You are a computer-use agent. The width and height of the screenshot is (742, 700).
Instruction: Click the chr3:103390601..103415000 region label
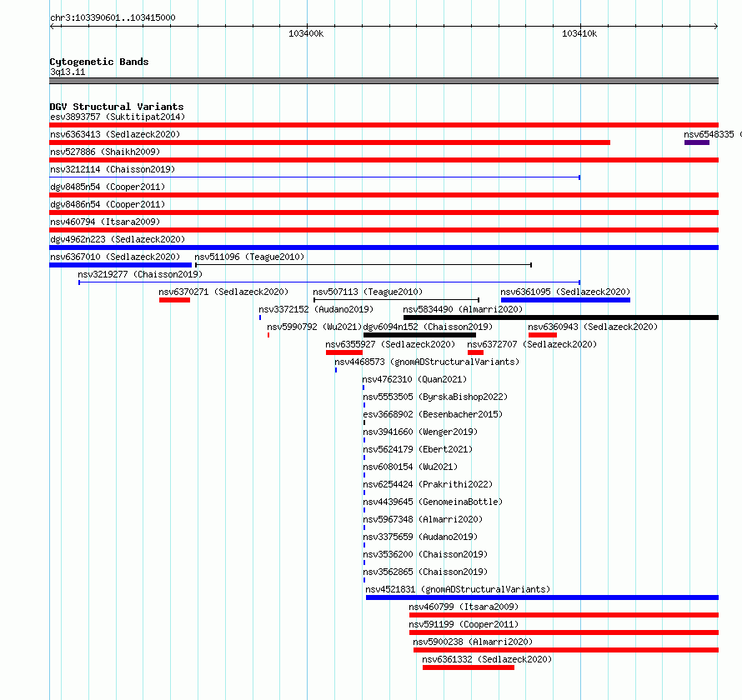(x=113, y=17)
